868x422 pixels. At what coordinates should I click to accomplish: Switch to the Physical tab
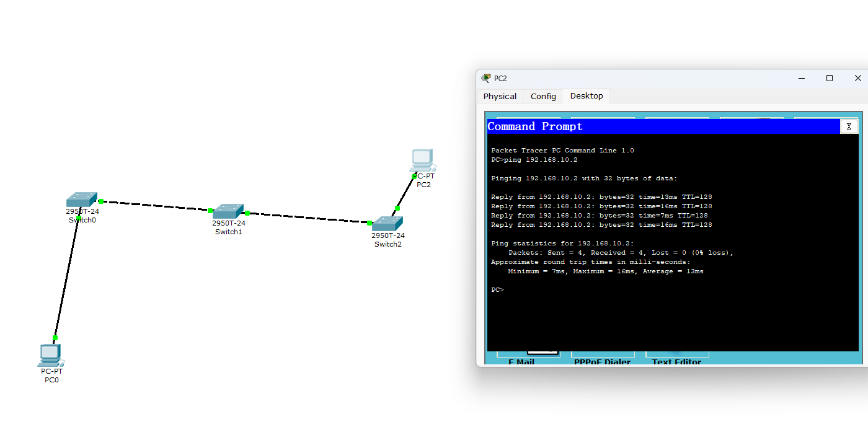pyautogui.click(x=500, y=96)
